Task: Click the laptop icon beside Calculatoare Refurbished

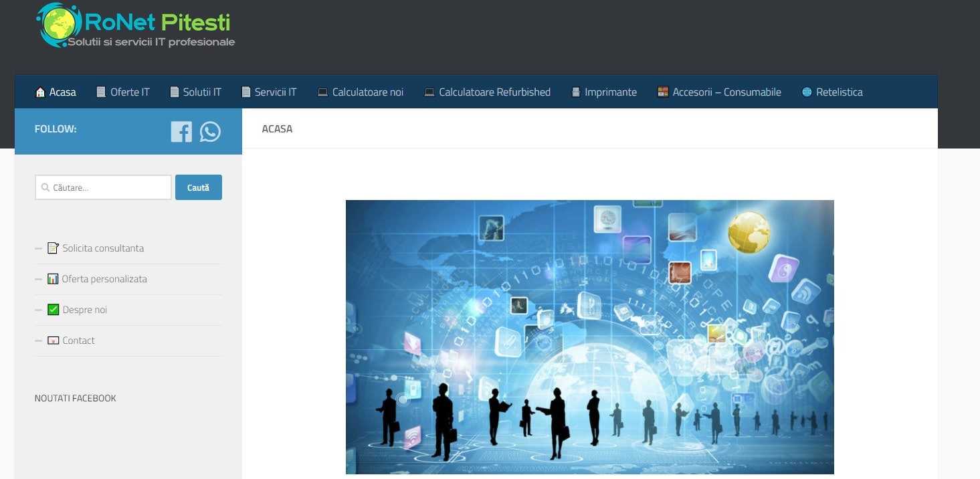Action: tap(429, 92)
